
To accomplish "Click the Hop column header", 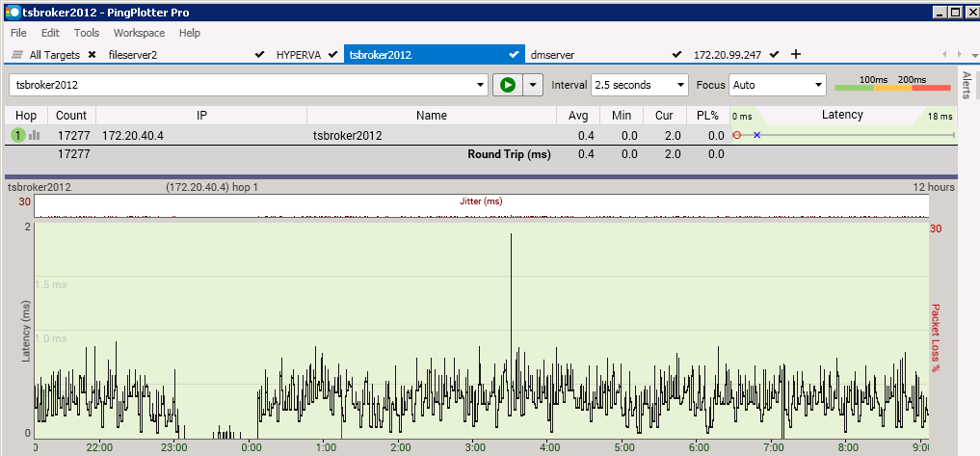I will tap(26, 116).
